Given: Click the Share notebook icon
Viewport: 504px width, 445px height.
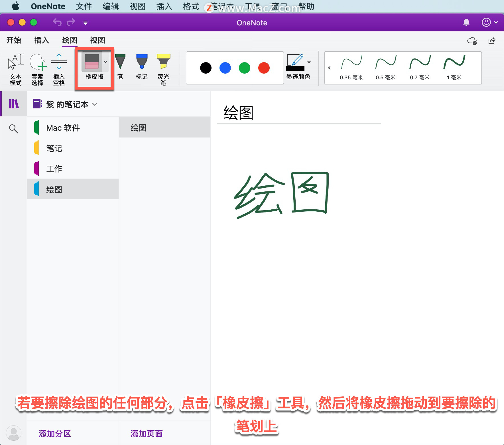Looking at the screenshot, I should point(492,41).
